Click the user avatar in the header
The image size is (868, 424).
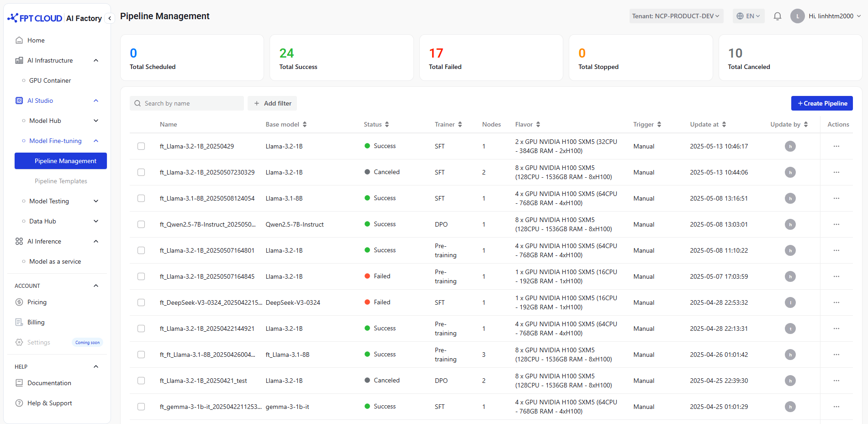[x=797, y=16]
